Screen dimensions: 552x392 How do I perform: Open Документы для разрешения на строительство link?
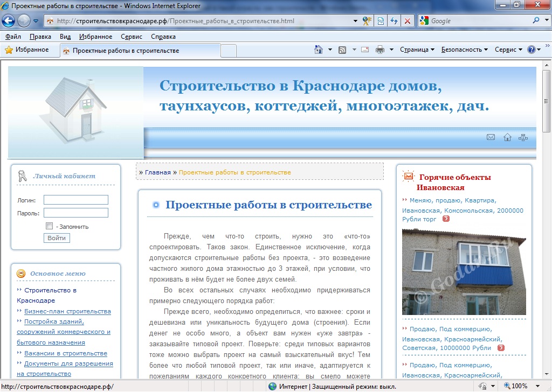pos(65,368)
